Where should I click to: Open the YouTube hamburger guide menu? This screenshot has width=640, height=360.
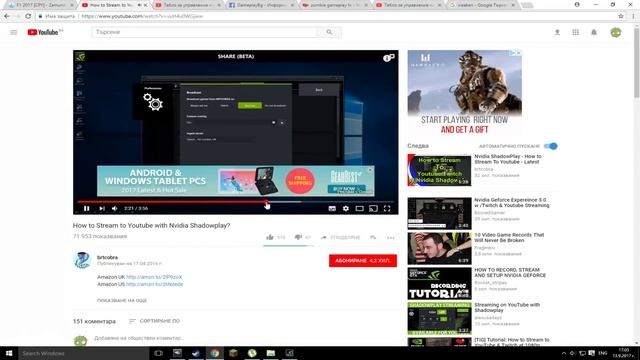click(x=14, y=32)
